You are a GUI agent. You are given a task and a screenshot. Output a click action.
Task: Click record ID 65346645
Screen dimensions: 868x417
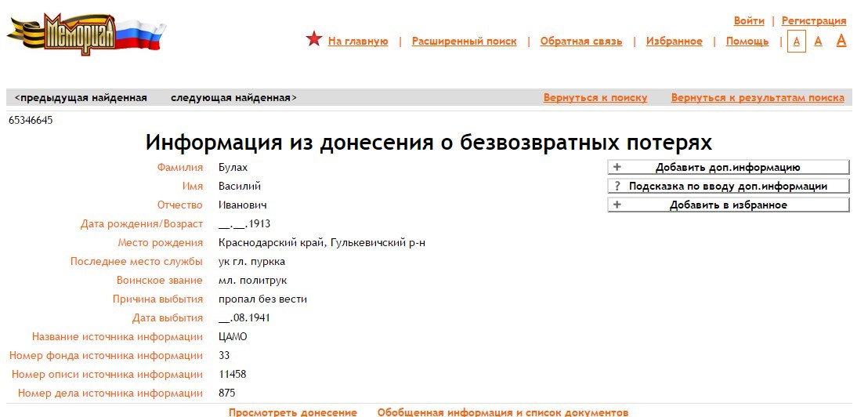(x=31, y=120)
